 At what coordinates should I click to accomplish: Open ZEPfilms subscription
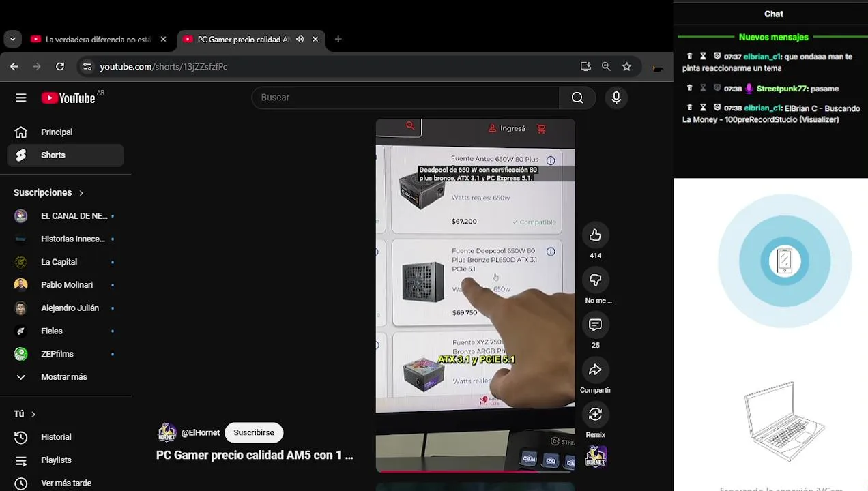(x=66, y=354)
